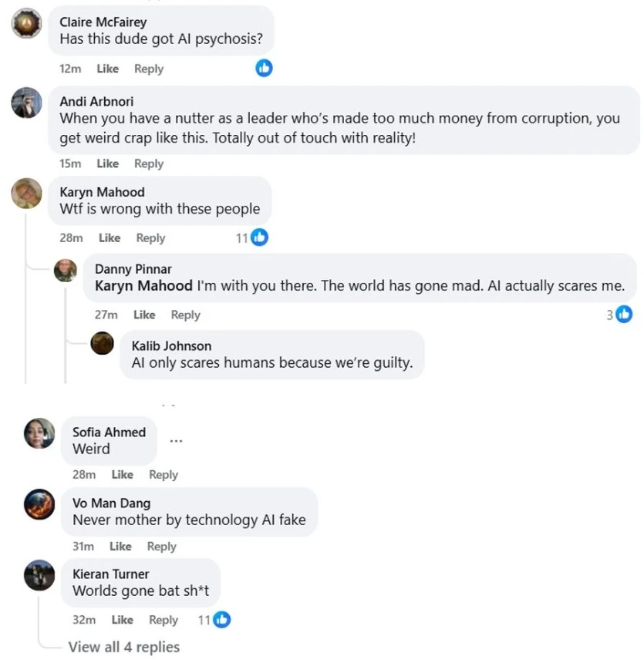
Task: Open Claire McFairey's profile picture
Action: coord(26,25)
